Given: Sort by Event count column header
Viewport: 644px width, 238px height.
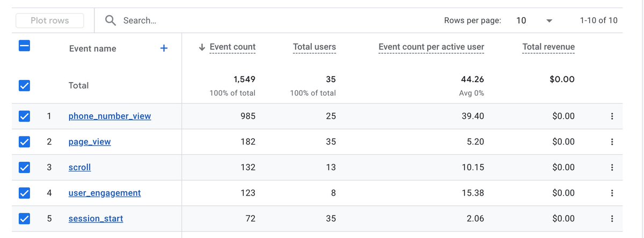Looking at the screenshot, I should (232, 47).
